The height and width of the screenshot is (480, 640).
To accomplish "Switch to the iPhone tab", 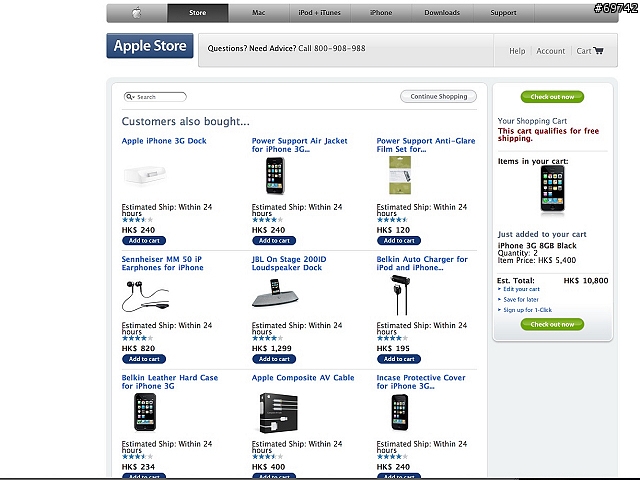I will point(381,13).
